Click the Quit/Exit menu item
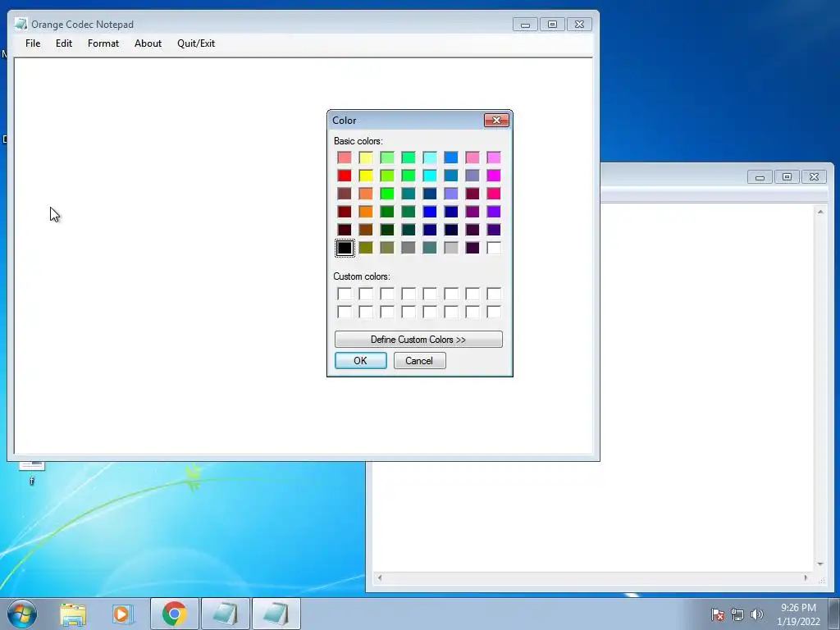The image size is (840, 630). 196,43
